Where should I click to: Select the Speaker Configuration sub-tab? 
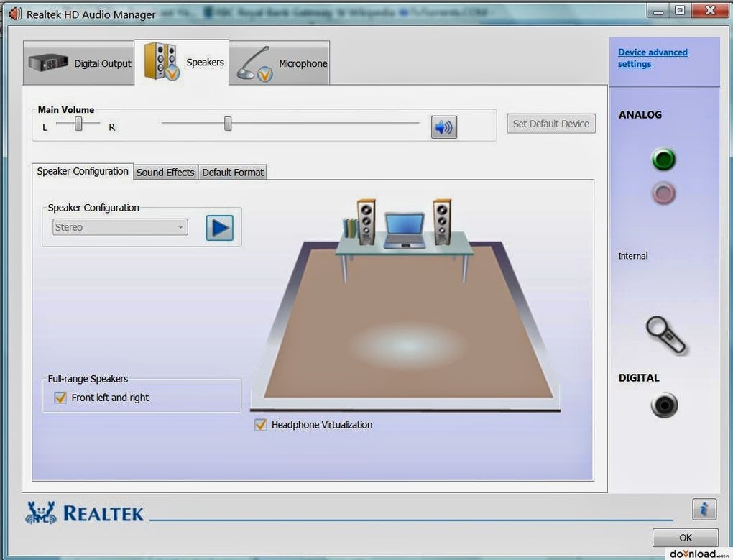83,171
